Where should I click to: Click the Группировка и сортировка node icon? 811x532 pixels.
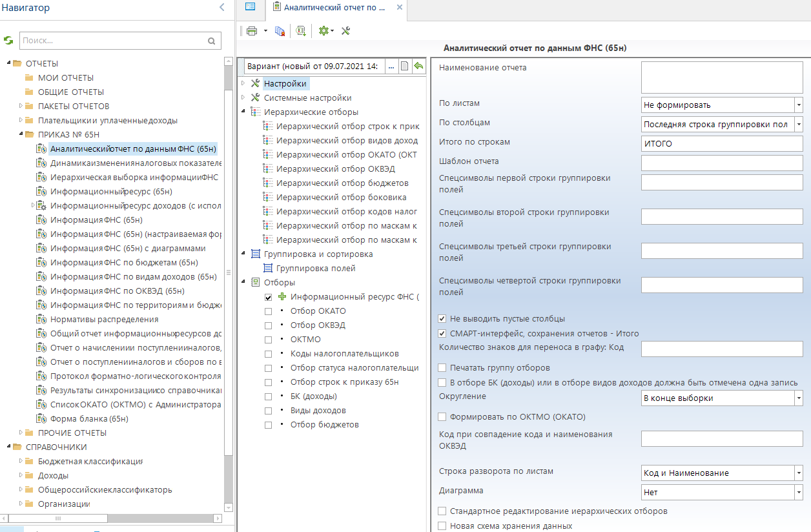click(x=255, y=254)
